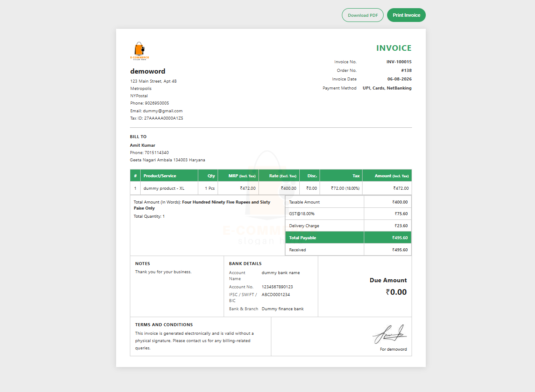This screenshot has height=392, width=535.
Task: Click the invoice date 06-08-2026
Action: pyautogui.click(x=400, y=79)
